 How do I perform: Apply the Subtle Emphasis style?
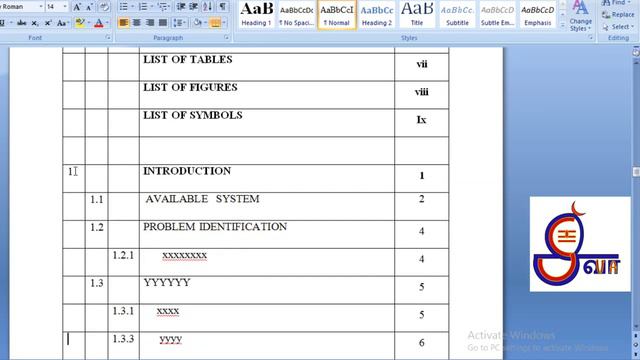pyautogui.click(x=497, y=15)
